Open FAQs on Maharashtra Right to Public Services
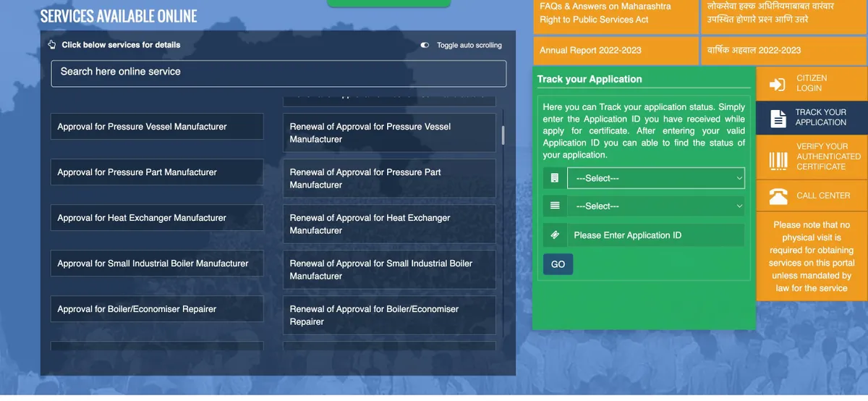The width and height of the screenshot is (868, 401). 616,13
